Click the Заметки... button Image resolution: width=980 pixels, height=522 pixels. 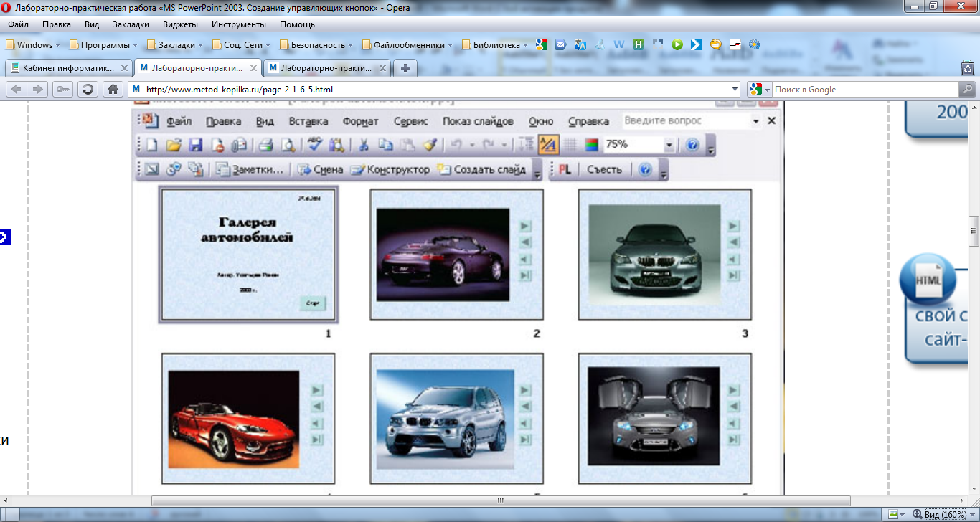coord(251,170)
